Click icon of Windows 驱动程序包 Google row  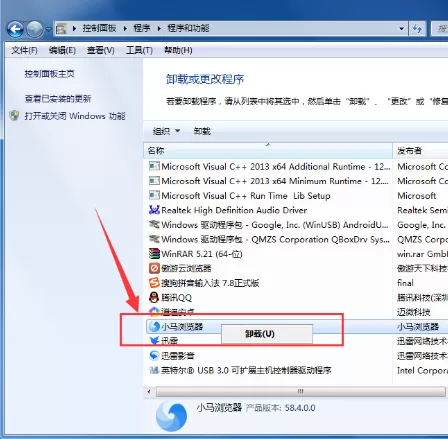point(154,224)
